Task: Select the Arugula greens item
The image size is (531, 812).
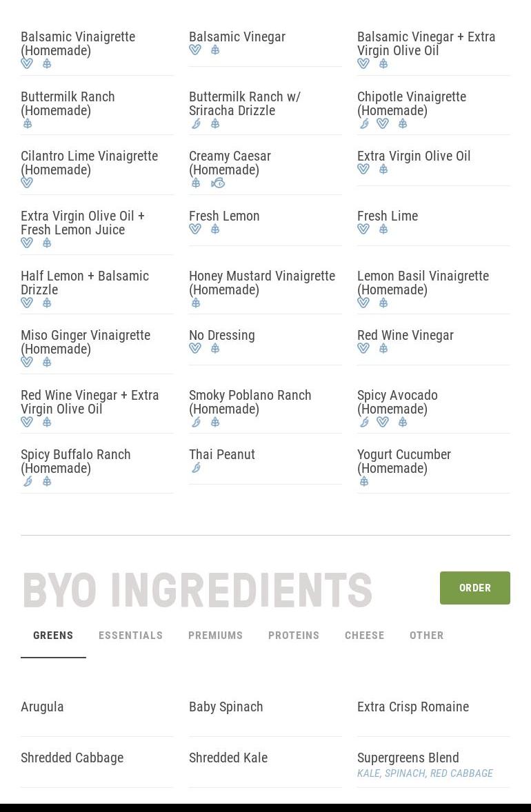Action: [42, 707]
